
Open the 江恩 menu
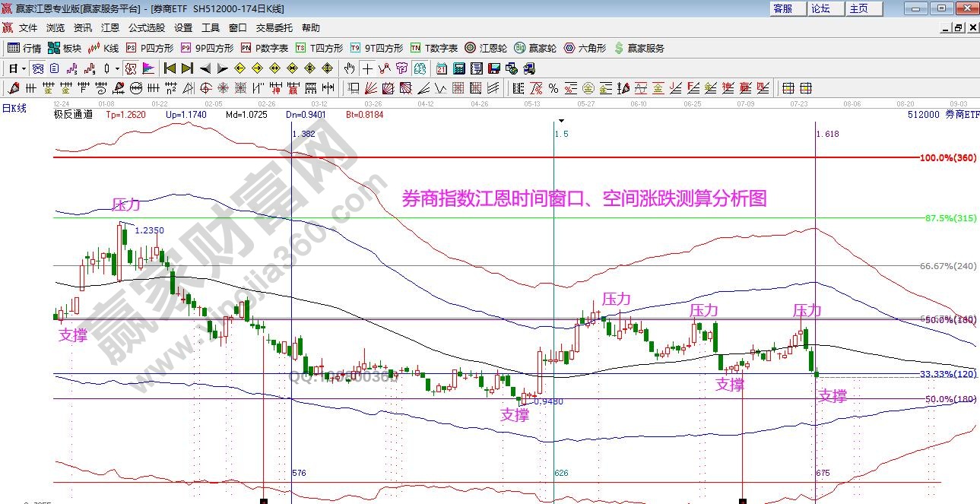pos(110,28)
